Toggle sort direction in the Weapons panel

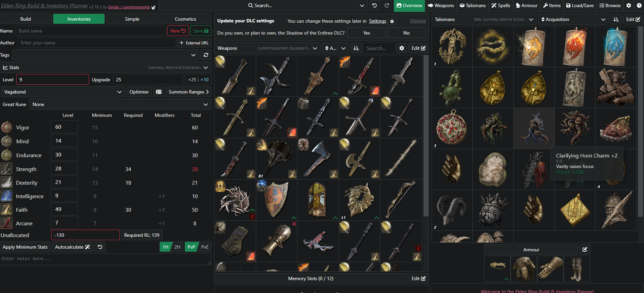[x=356, y=48]
